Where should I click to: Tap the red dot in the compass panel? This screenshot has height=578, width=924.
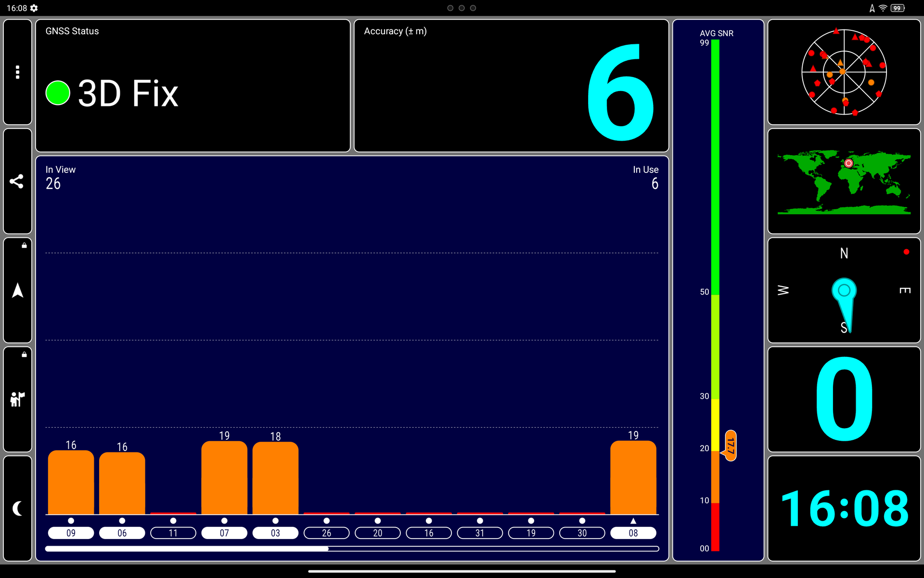point(906,252)
